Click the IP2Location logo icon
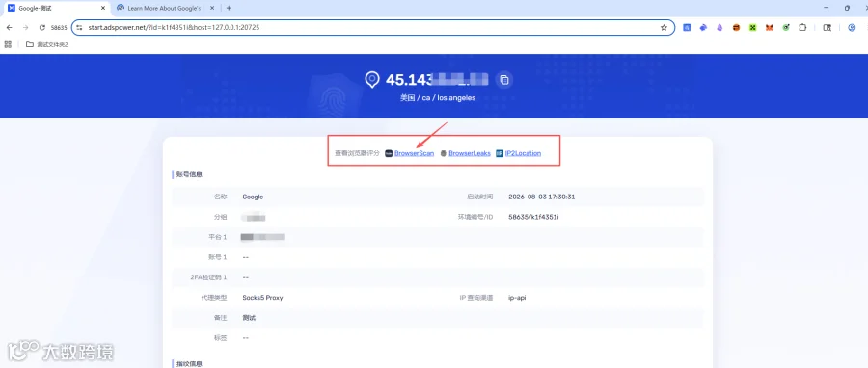The height and width of the screenshot is (368, 868). (x=500, y=153)
